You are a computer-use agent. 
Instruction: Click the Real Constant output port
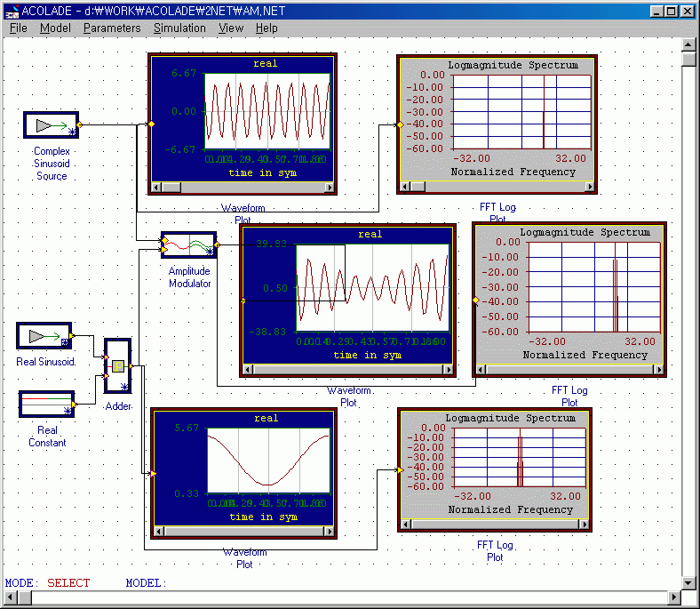point(75,405)
